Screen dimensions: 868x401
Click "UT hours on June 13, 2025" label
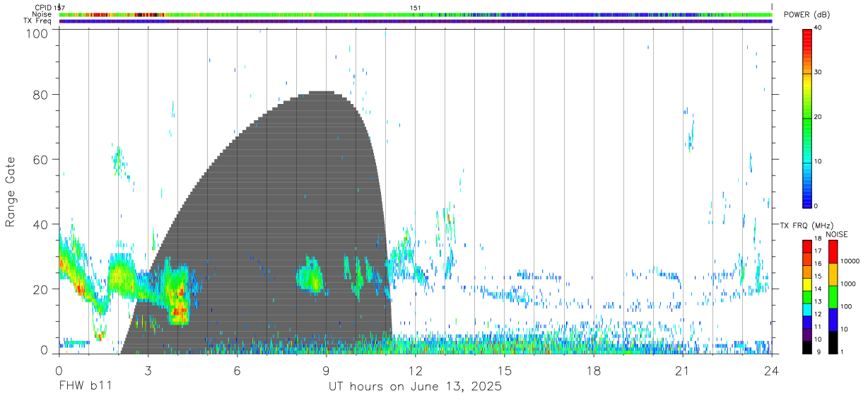tap(415, 387)
